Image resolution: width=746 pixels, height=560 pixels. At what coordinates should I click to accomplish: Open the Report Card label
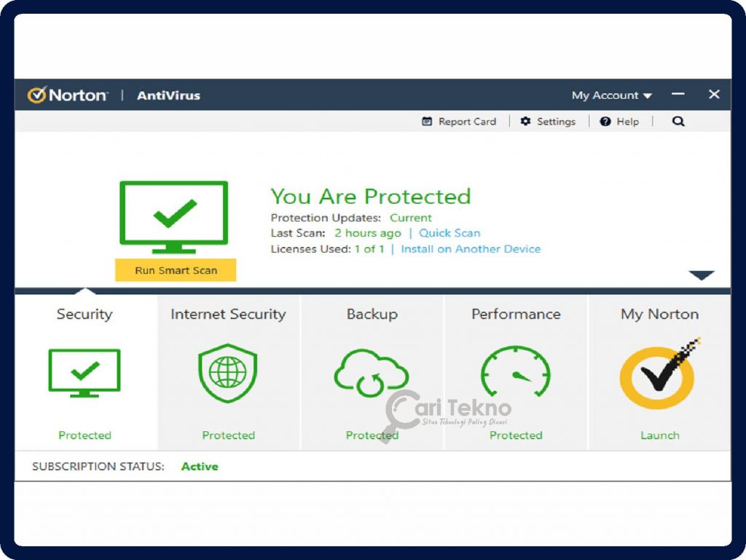(467, 122)
